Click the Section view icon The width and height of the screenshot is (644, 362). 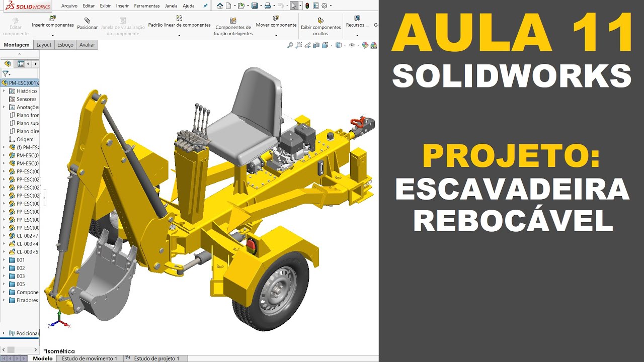tap(316, 45)
